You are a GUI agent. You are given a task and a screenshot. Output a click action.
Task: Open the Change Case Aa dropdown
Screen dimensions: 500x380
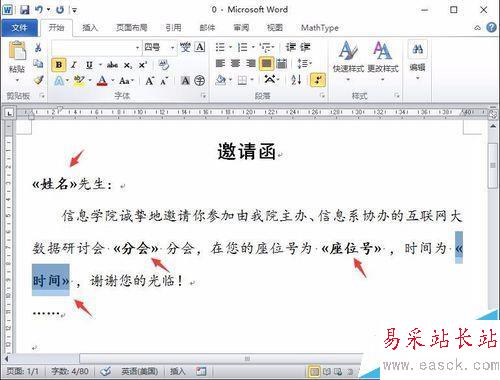126,80
